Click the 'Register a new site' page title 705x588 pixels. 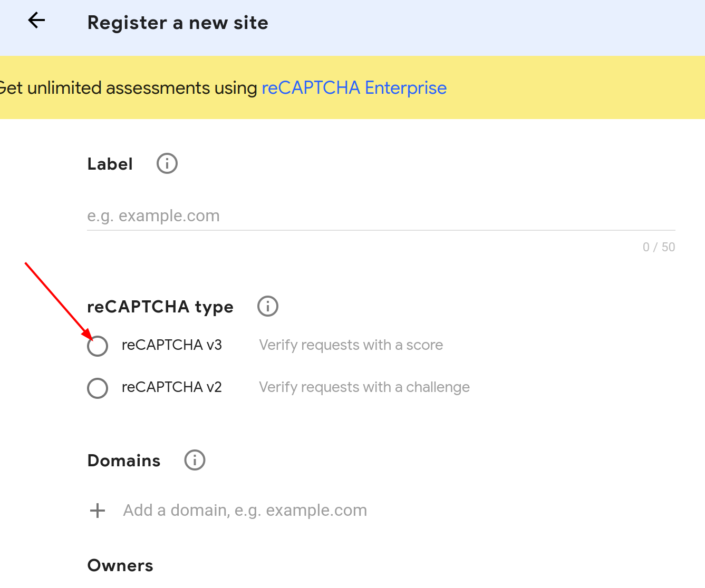pyautogui.click(x=178, y=23)
